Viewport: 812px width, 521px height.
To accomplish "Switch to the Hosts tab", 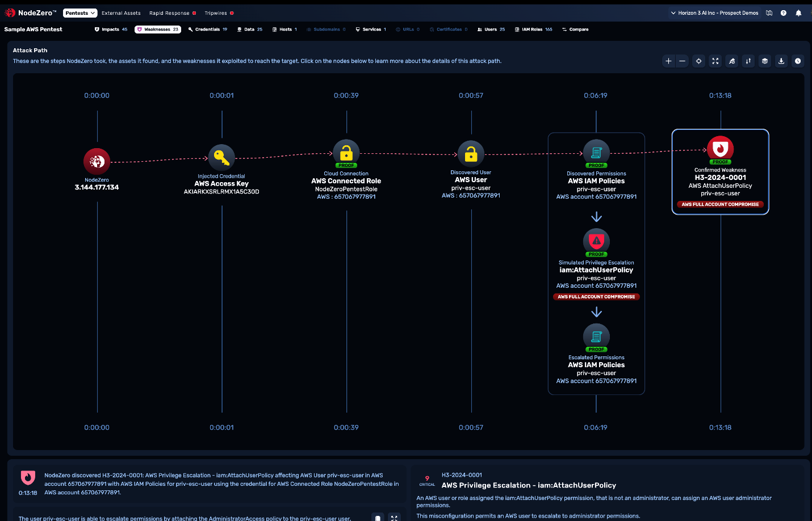I will click(x=284, y=30).
